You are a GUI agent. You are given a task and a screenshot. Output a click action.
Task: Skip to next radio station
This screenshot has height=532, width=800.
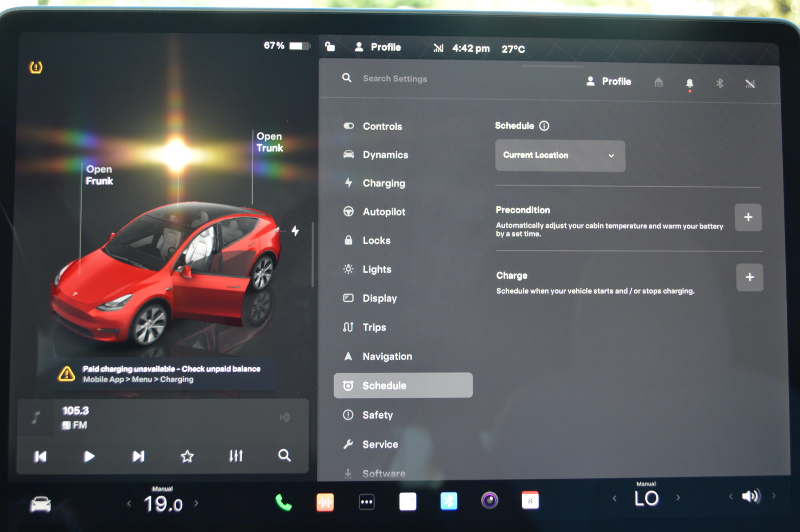point(138,456)
